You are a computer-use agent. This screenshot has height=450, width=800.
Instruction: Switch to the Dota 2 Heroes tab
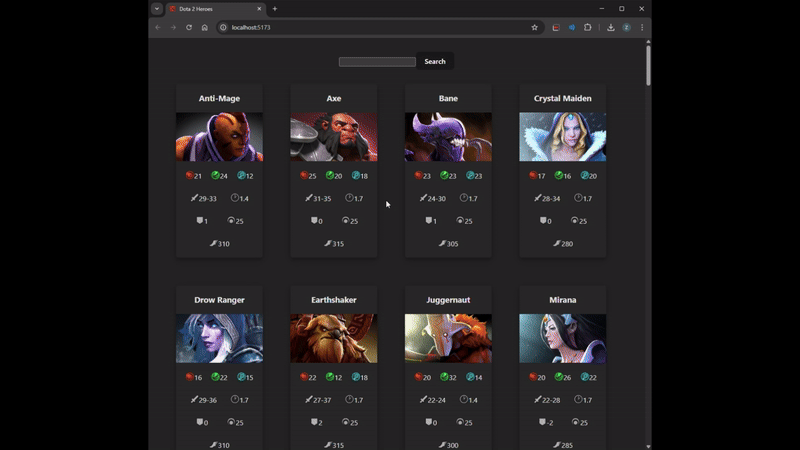[215, 9]
